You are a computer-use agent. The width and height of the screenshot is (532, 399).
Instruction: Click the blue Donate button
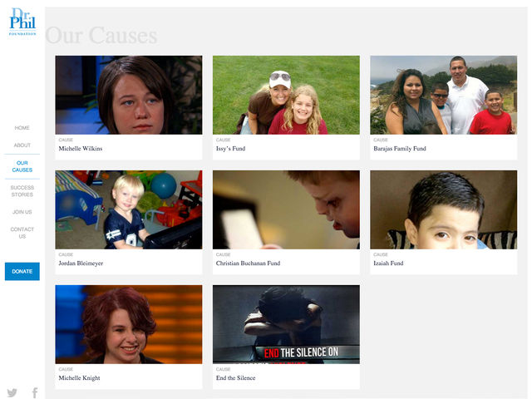pos(22,272)
